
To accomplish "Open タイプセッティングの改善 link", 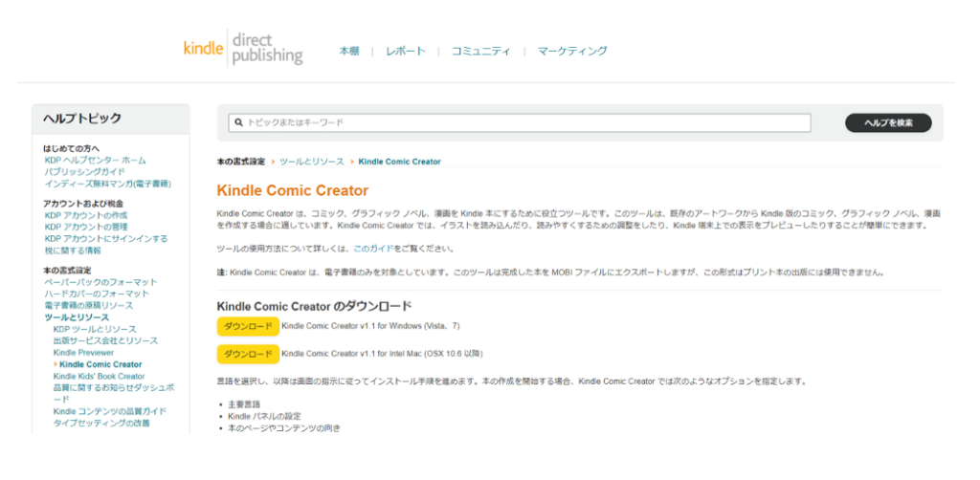I will (101, 423).
